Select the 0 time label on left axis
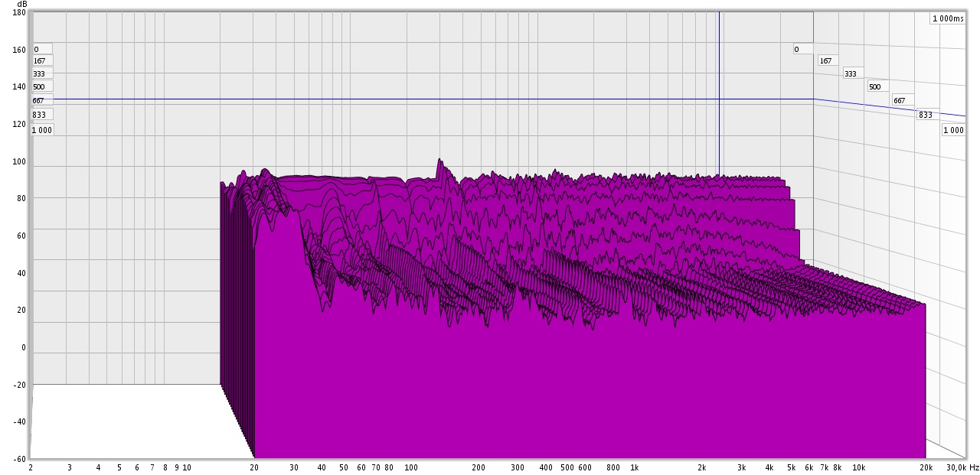 pos(41,50)
